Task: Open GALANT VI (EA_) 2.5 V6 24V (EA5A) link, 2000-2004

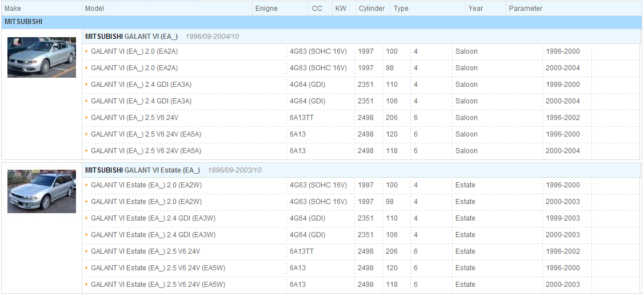Action: coord(146,150)
